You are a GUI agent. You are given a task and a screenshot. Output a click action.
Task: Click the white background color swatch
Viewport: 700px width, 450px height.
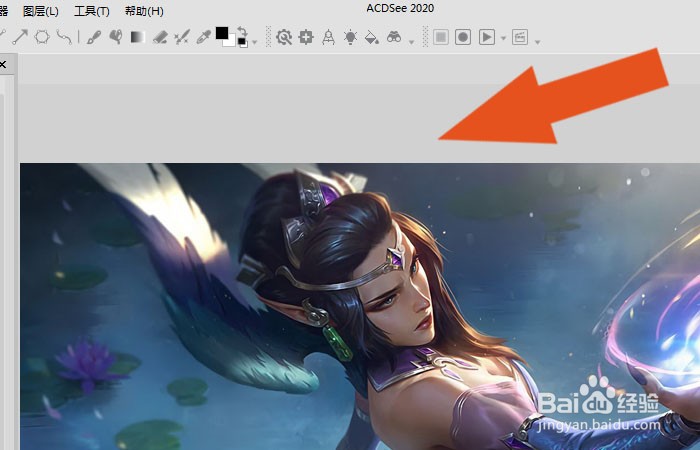231,42
